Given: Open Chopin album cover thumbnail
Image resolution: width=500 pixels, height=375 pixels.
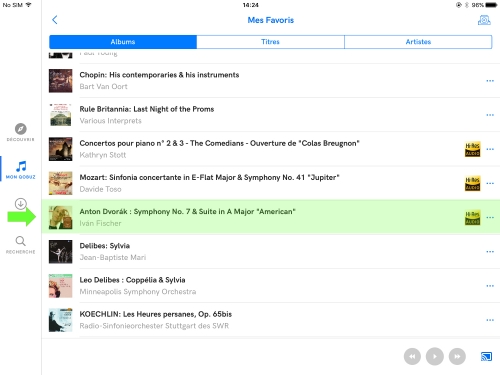Looking at the screenshot, I should (60, 81).
